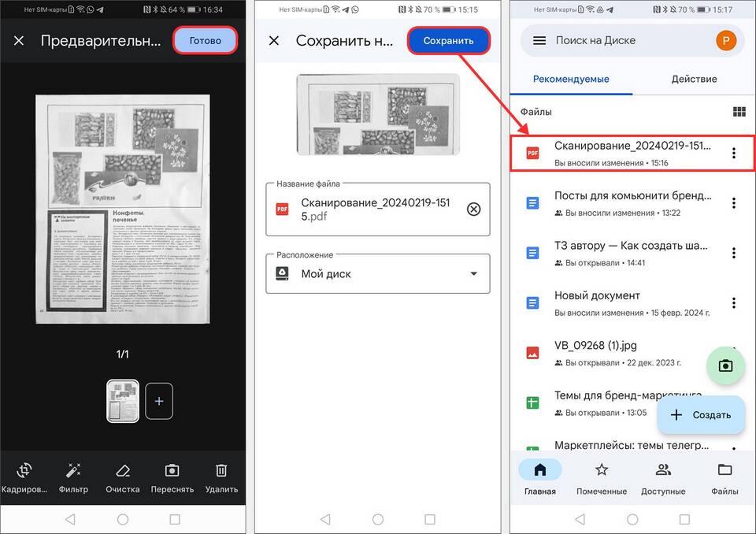756x534 pixels.
Task: Open ТЗ автору document
Action: (632, 254)
